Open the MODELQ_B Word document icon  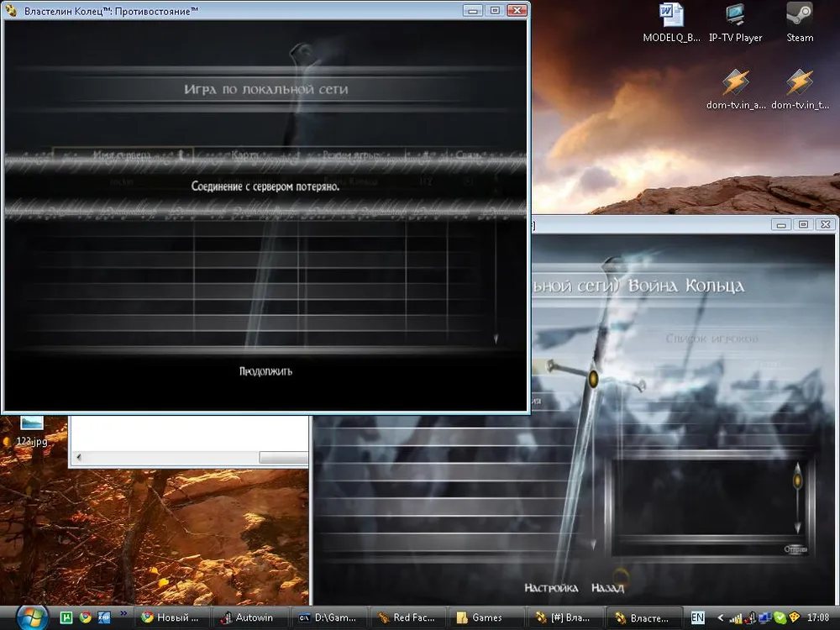[x=671, y=21]
